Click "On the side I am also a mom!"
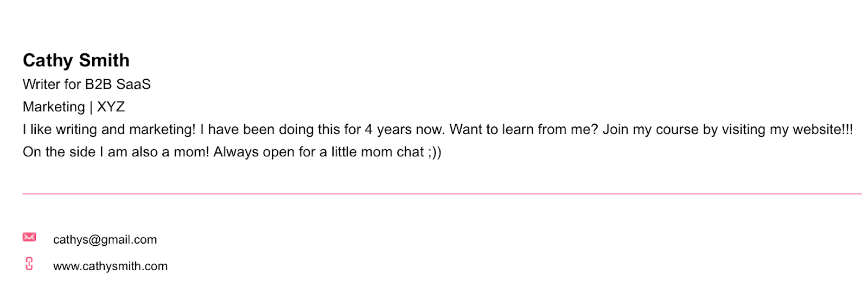This screenshot has height=306, width=868. 116,152
